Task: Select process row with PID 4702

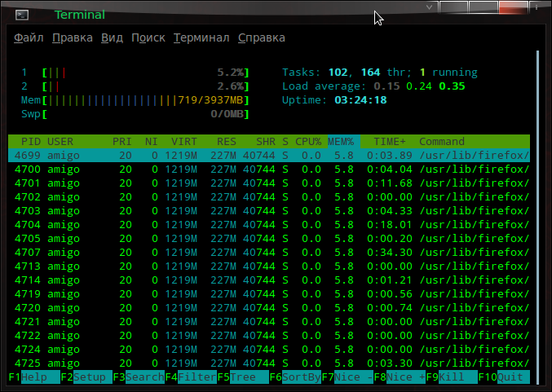Action: pyautogui.click(x=269, y=196)
